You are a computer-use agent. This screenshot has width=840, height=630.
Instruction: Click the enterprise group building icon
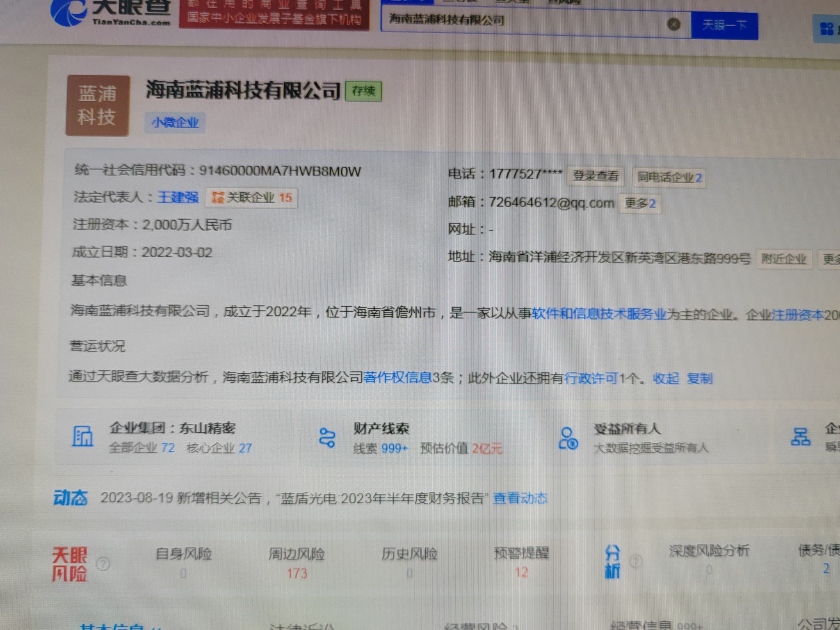click(x=82, y=436)
